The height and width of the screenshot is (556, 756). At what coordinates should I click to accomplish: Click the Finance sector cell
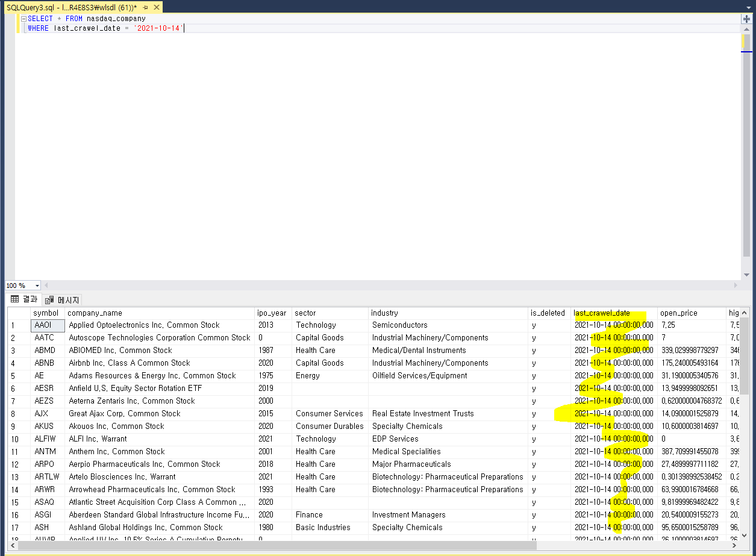pyautogui.click(x=330, y=515)
